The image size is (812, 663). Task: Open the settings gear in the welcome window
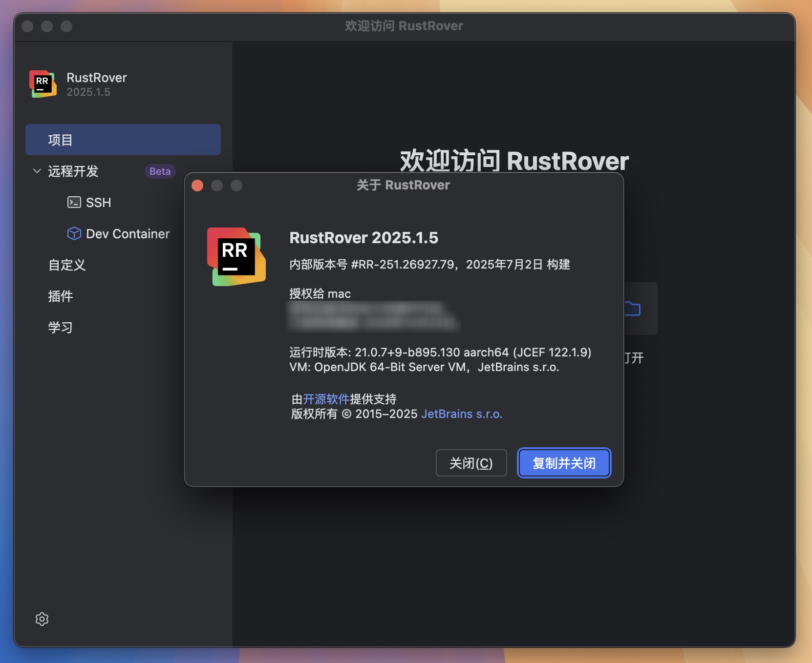point(42,619)
